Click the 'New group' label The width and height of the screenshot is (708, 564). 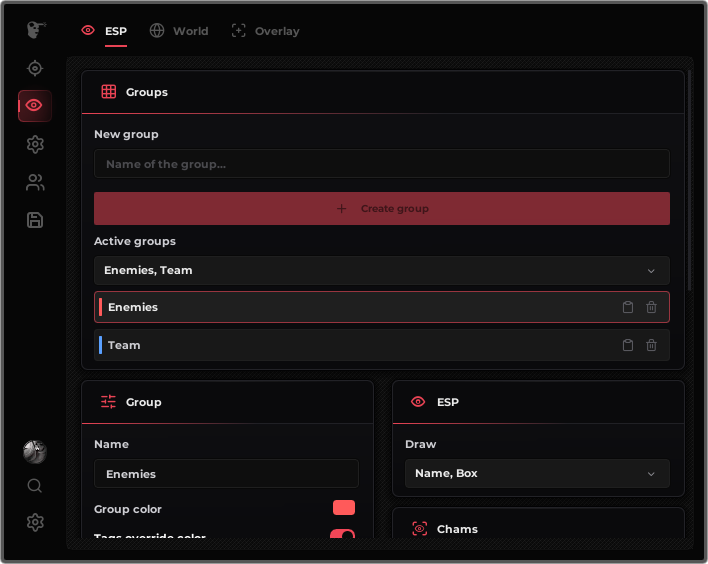point(126,134)
